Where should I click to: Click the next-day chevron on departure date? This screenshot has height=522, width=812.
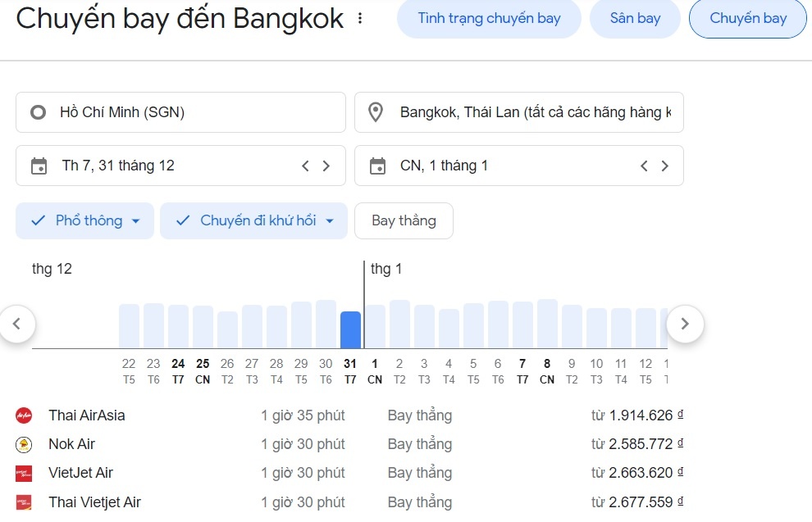pyautogui.click(x=326, y=165)
